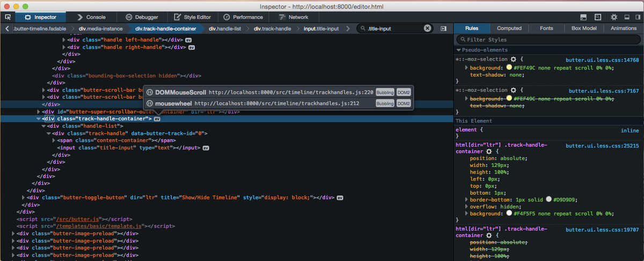
Task: Expand background property in line 14768 rule
Action: 466,68
